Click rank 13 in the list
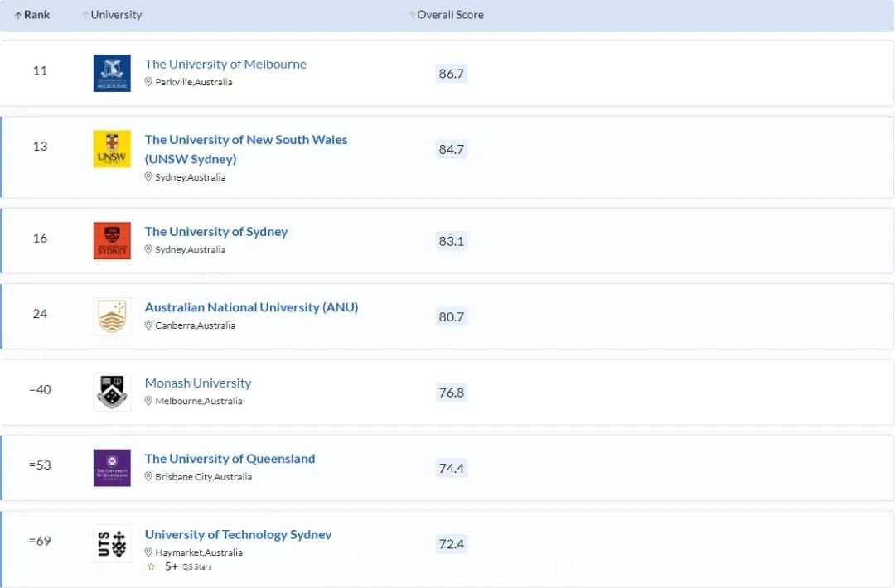Image resolution: width=895 pixels, height=588 pixels. tap(40, 147)
